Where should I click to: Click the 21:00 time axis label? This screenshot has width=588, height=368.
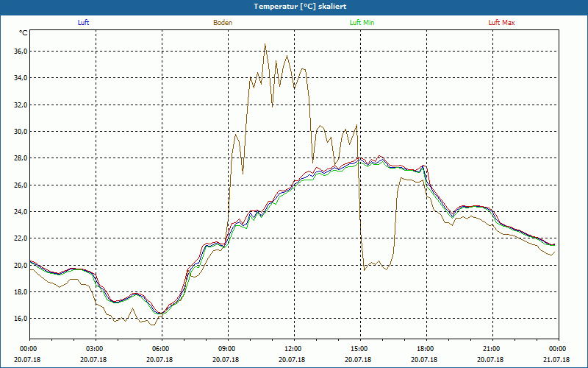492,349
